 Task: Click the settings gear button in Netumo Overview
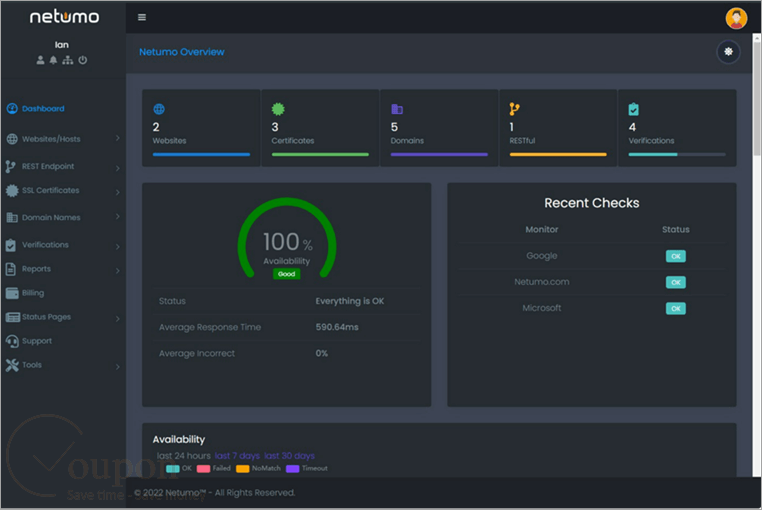(x=728, y=52)
